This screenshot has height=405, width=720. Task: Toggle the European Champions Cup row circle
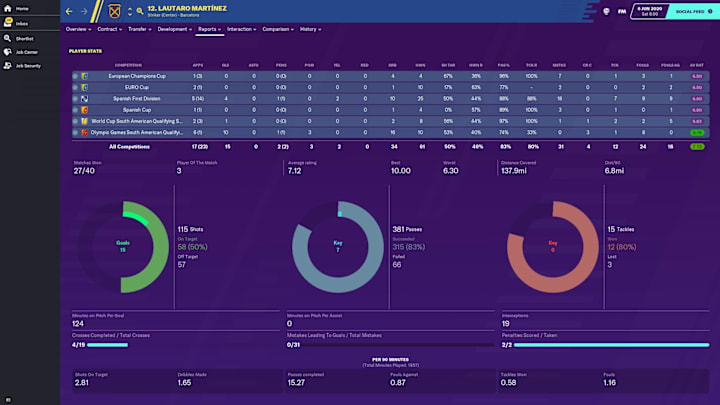(x=75, y=76)
